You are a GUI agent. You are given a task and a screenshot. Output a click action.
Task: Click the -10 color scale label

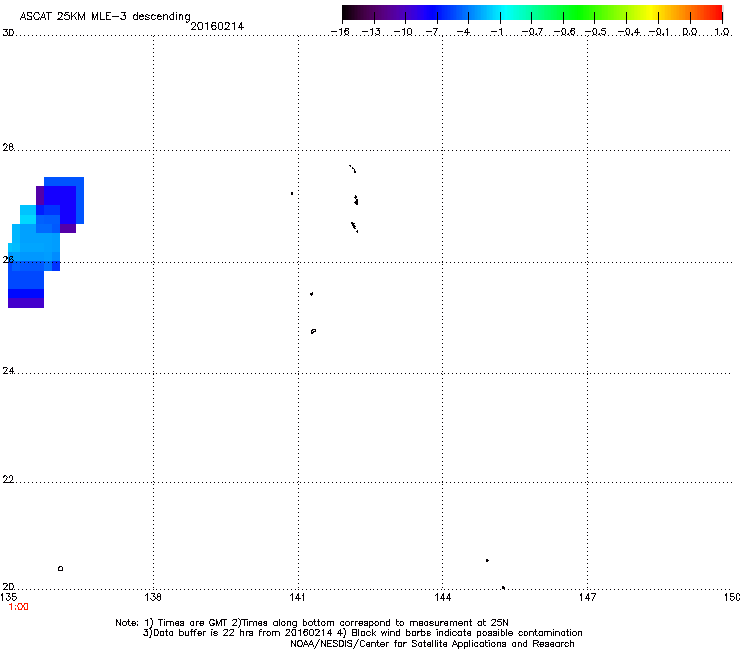click(x=403, y=32)
